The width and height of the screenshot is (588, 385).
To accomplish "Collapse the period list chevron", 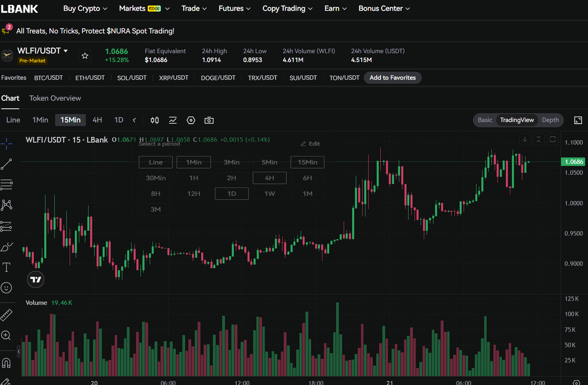I will click(x=134, y=120).
